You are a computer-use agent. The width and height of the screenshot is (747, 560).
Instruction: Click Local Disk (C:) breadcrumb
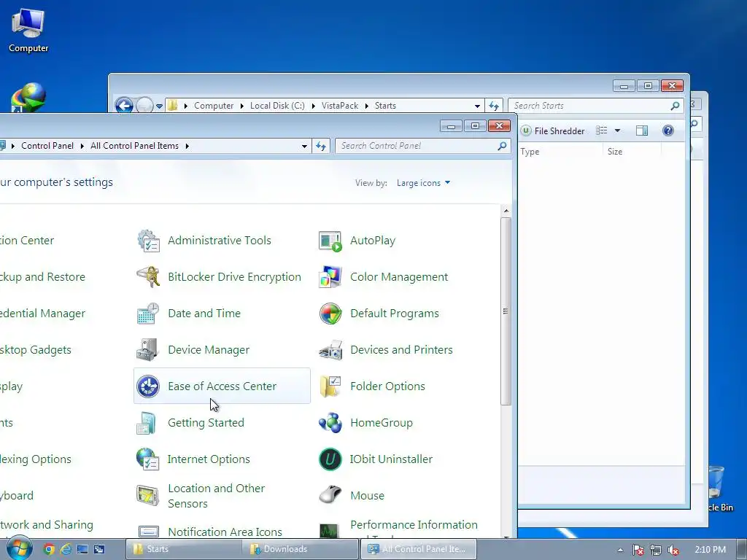click(x=277, y=106)
